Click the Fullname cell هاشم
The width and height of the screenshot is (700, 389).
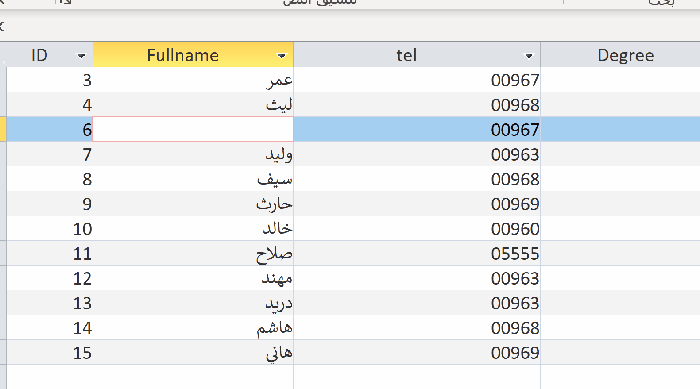pyautogui.click(x=193, y=328)
